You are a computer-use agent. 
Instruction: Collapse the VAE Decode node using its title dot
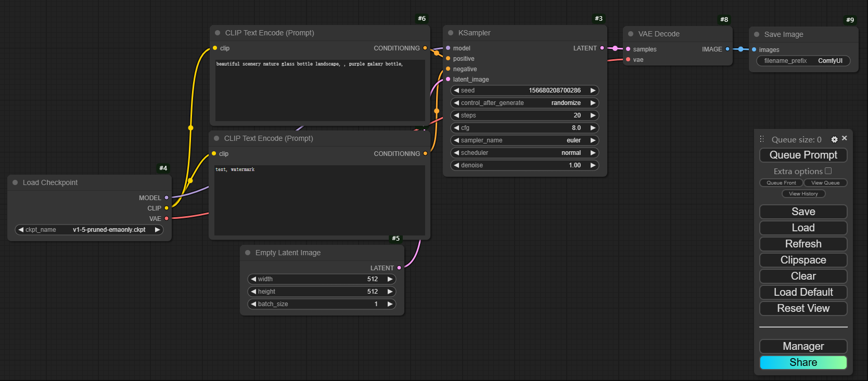(631, 34)
